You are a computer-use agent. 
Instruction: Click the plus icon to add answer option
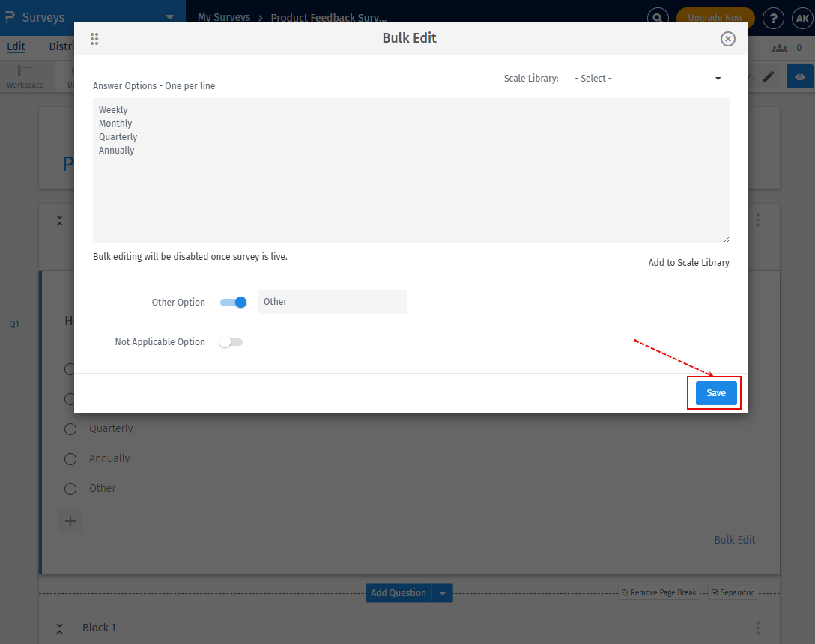click(70, 521)
